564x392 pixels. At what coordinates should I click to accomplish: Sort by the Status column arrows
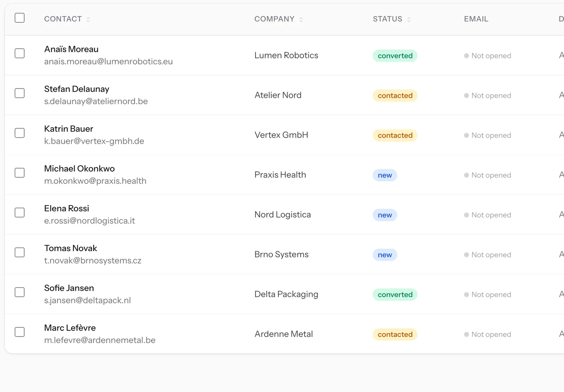pos(409,19)
